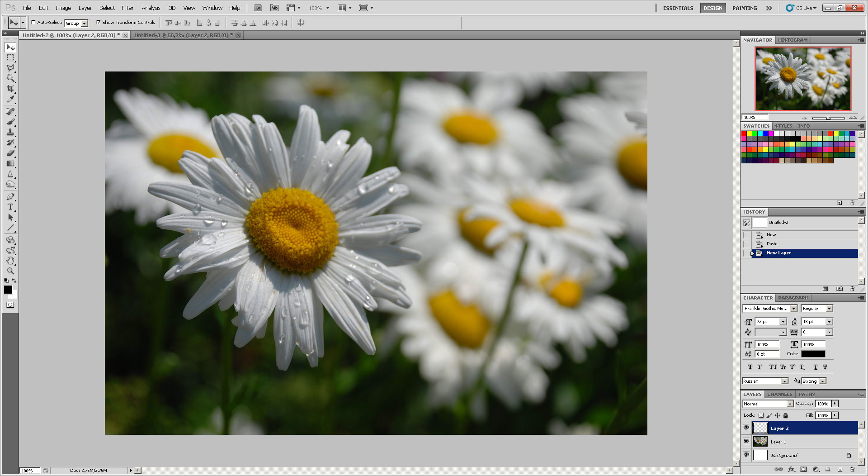Enable the Auto-Select checkbox
The width and height of the screenshot is (868, 476).
click(33, 22)
